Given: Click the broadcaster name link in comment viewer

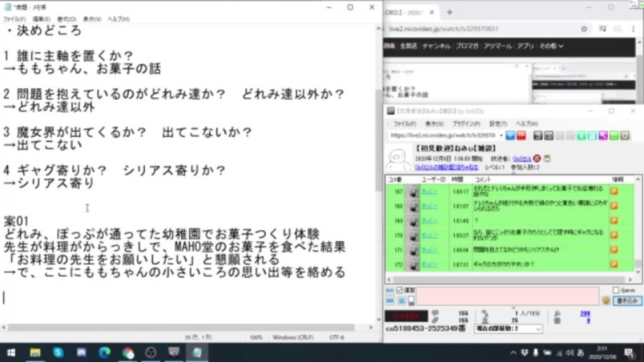Looking at the screenshot, I should point(522,159).
